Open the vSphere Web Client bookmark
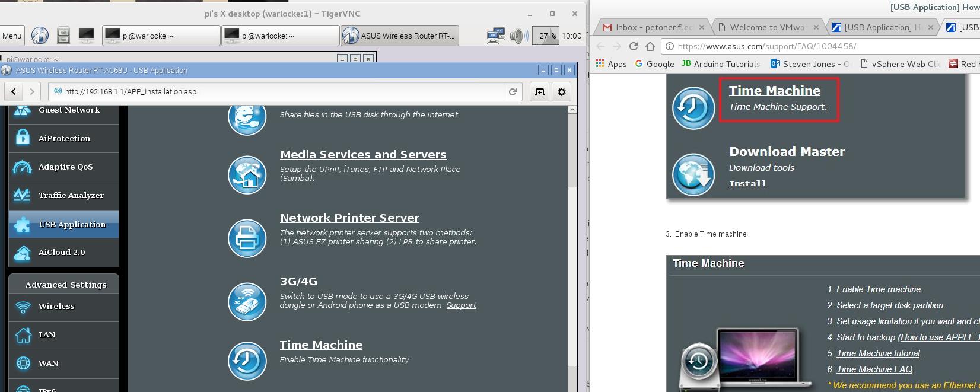 pyautogui.click(x=900, y=64)
